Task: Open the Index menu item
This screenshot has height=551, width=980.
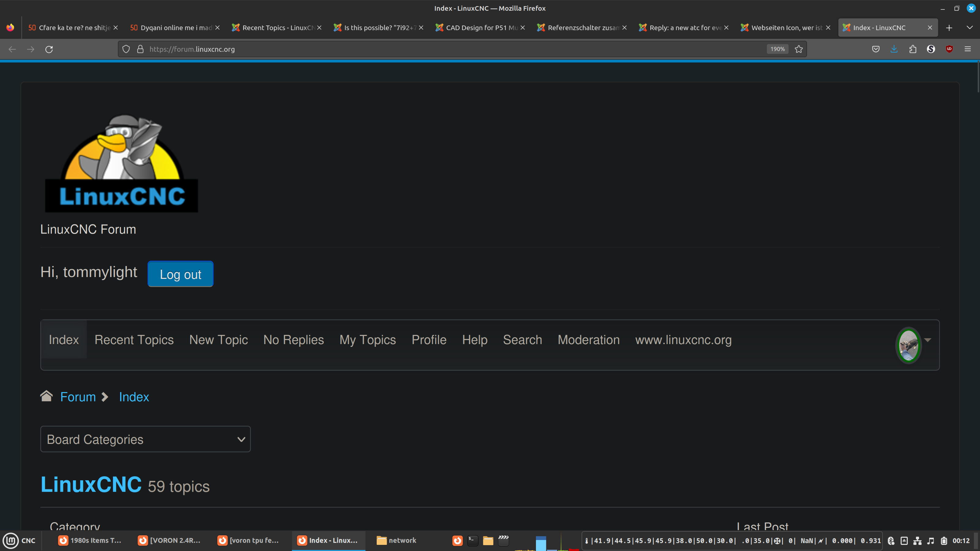Action: (x=63, y=339)
